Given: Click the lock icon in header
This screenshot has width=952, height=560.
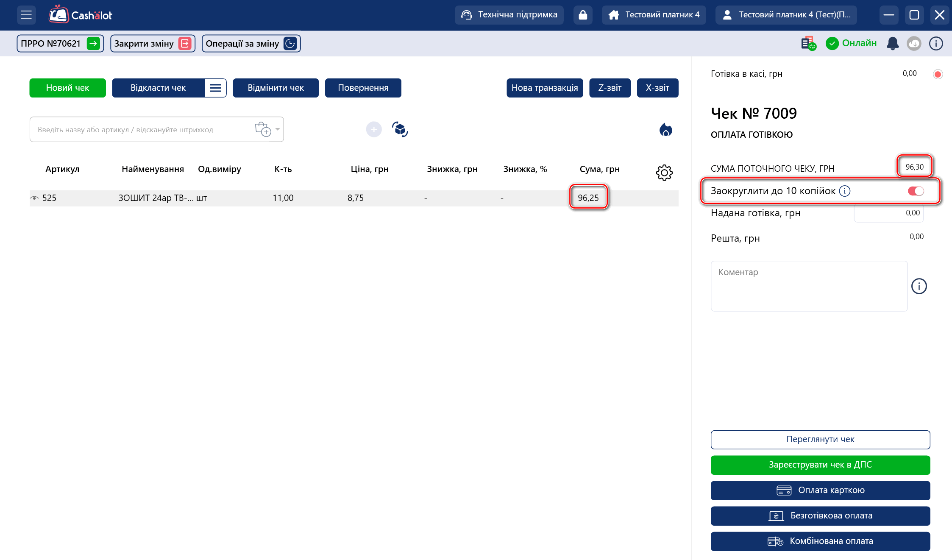Looking at the screenshot, I should [583, 15].
